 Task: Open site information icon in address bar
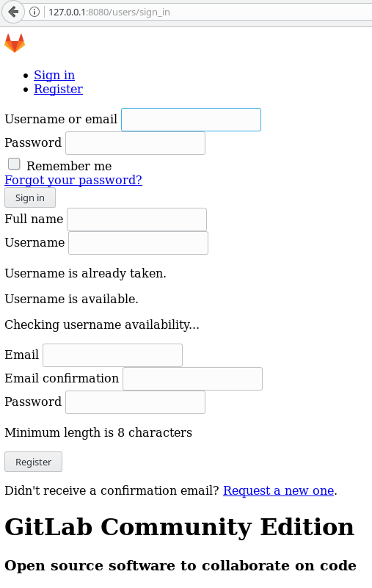(34, 12)
